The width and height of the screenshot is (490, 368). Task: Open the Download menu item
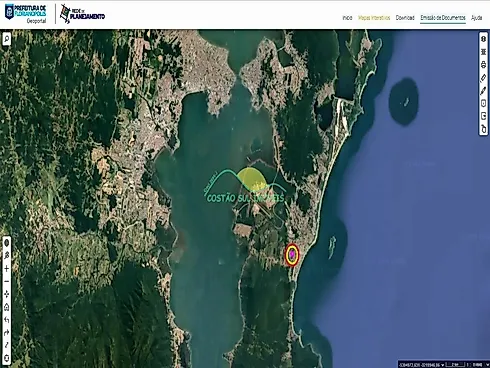pyautogui.click(x=405, y=18)
